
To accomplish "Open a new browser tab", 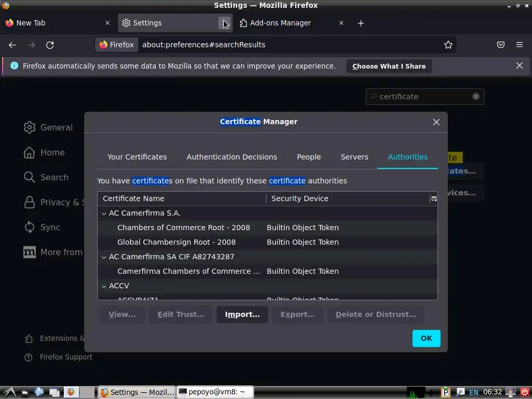I will pos(361,23).
